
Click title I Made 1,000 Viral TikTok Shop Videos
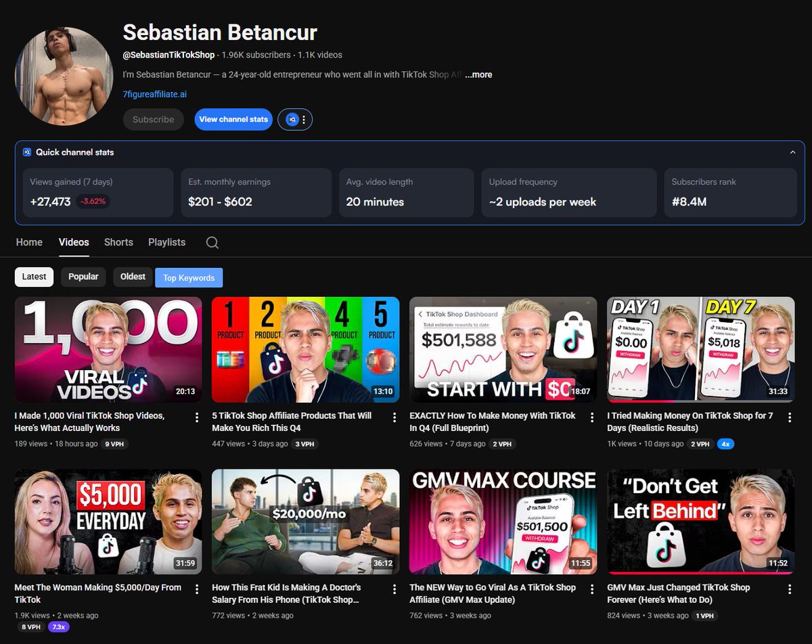click(x=90, y=421)
